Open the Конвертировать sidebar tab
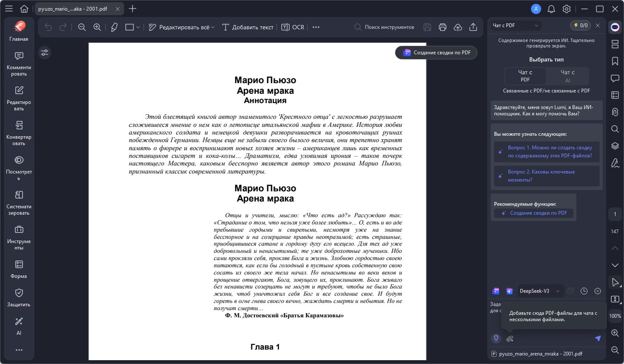 (x=19, y=133)
